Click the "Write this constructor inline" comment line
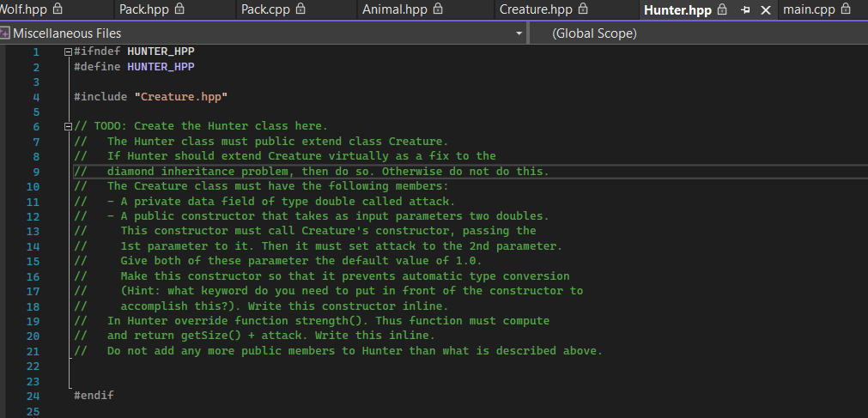The height and width of the screenshot is (418, 868). click(261, 306)
